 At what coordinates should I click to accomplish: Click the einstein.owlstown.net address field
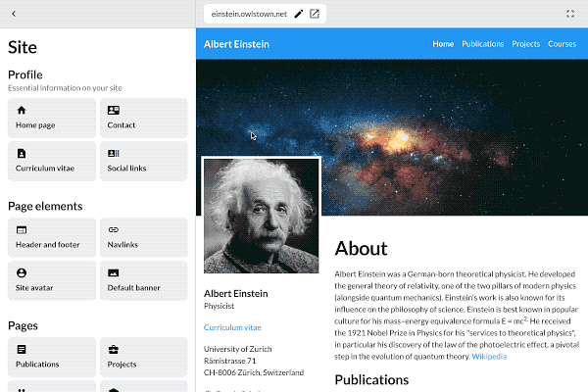pos(249,14)
